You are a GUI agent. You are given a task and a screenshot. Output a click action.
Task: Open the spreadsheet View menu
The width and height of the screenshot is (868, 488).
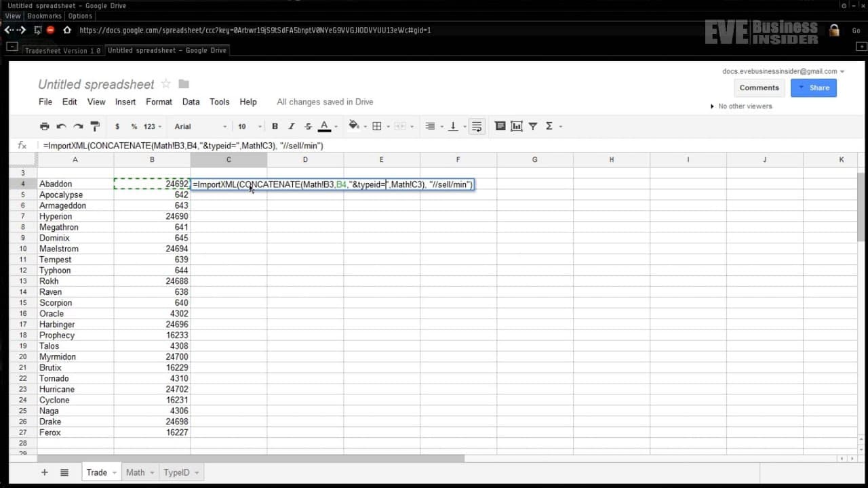[x=96, y=102]
